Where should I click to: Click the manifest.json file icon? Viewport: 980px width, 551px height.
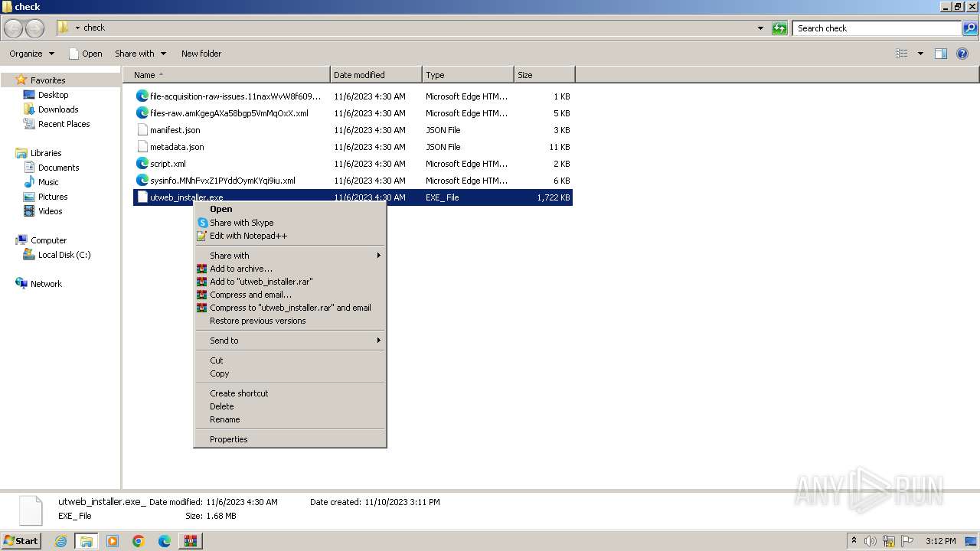142,129
